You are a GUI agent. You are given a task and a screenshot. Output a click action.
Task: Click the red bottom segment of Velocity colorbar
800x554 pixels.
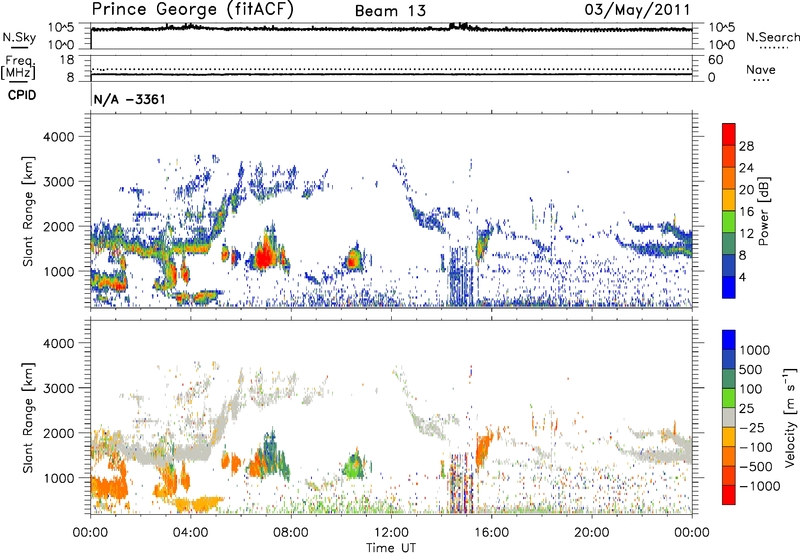click(729, 495)
